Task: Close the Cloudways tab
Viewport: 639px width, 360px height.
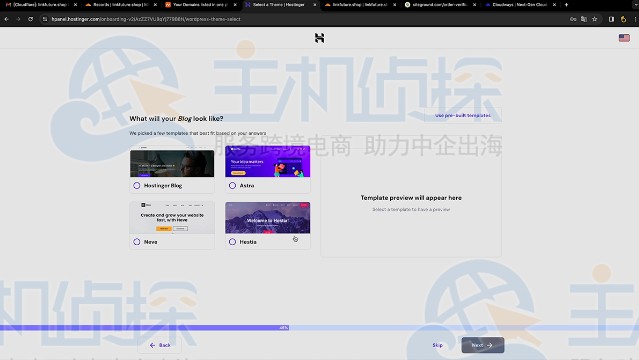Action: (x=554, y=5)
